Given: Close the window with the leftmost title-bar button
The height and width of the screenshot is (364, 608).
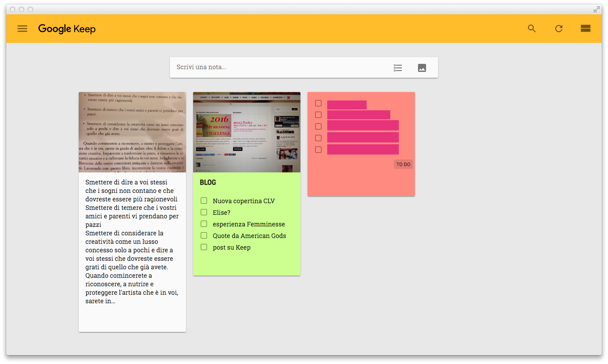Looking at the screenshot, I should click(x=13, y=9).
